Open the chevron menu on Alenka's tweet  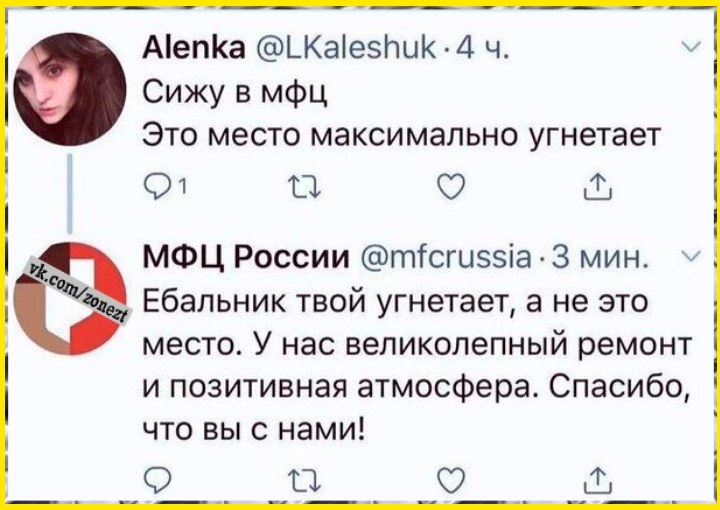pyautogui.click(x=689, y=49)
